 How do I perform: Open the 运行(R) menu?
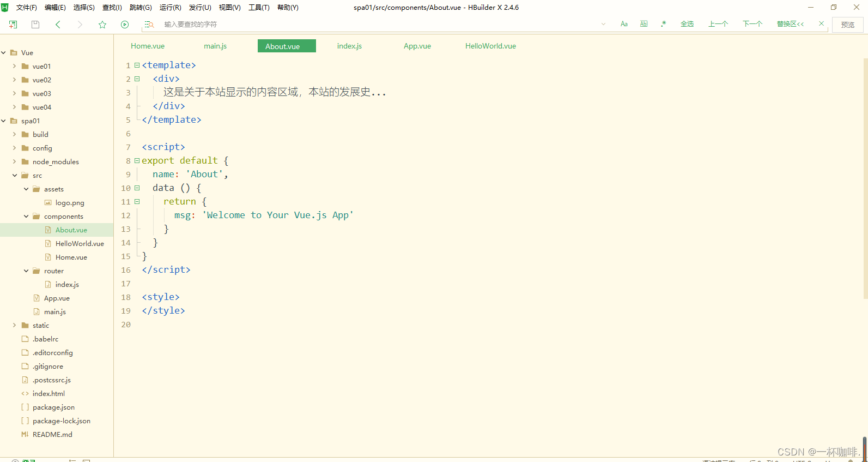click(171, 8)
